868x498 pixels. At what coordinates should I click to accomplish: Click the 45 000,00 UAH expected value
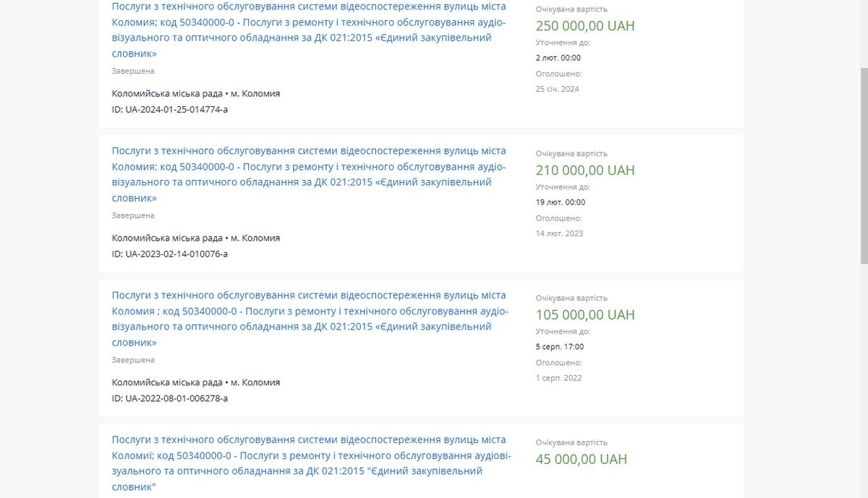[582, 460]
